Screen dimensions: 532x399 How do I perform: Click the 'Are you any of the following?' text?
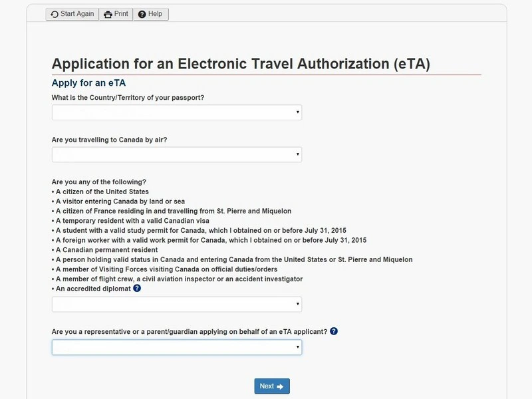pos(98,182)
